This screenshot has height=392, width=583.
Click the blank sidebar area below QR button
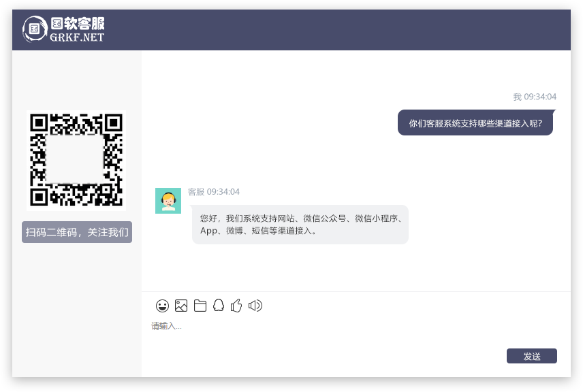77,306
